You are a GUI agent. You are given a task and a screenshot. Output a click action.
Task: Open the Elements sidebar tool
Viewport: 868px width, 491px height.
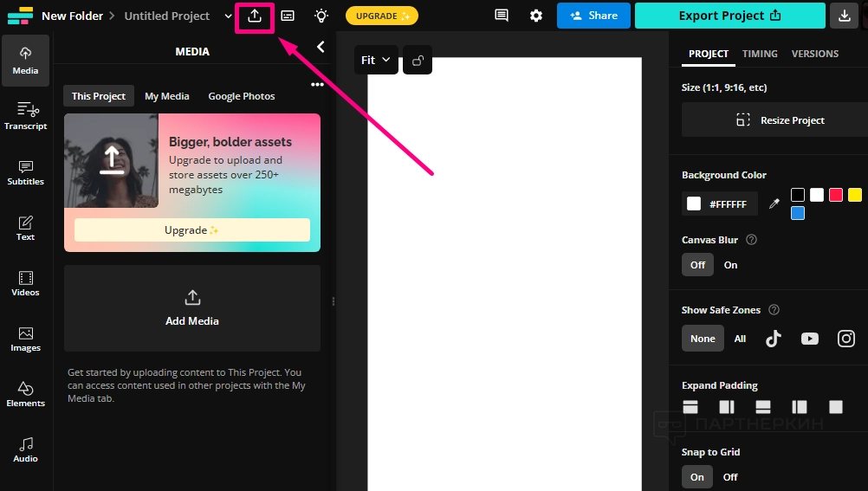click(25, 394)
